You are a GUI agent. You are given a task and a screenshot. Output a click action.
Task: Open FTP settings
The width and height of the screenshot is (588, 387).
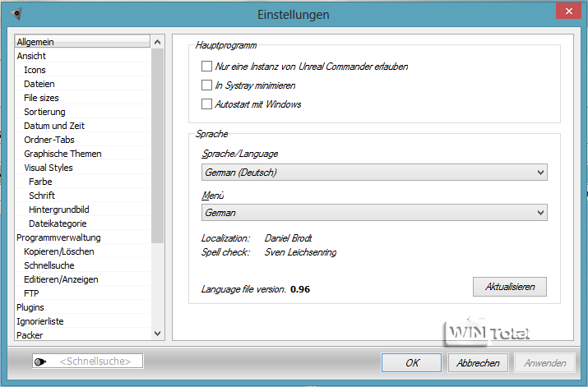(82, 293)
